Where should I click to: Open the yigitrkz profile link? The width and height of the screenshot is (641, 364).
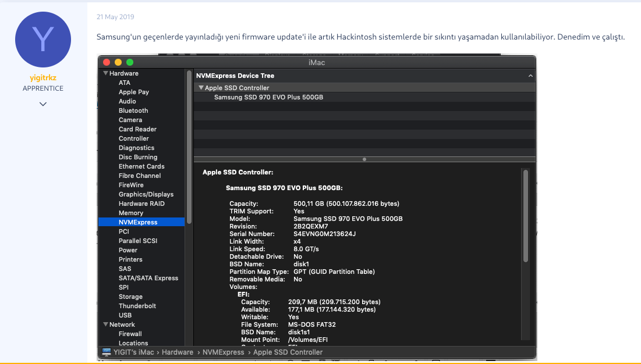point(43,78)
